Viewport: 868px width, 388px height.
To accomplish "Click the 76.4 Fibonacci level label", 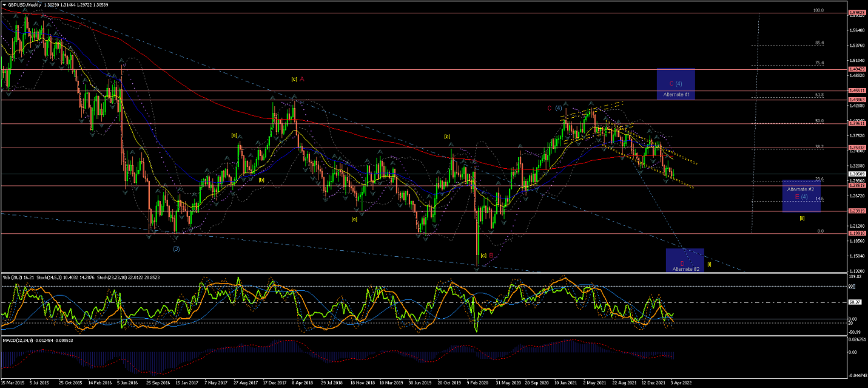I will [x=819, y=63].
